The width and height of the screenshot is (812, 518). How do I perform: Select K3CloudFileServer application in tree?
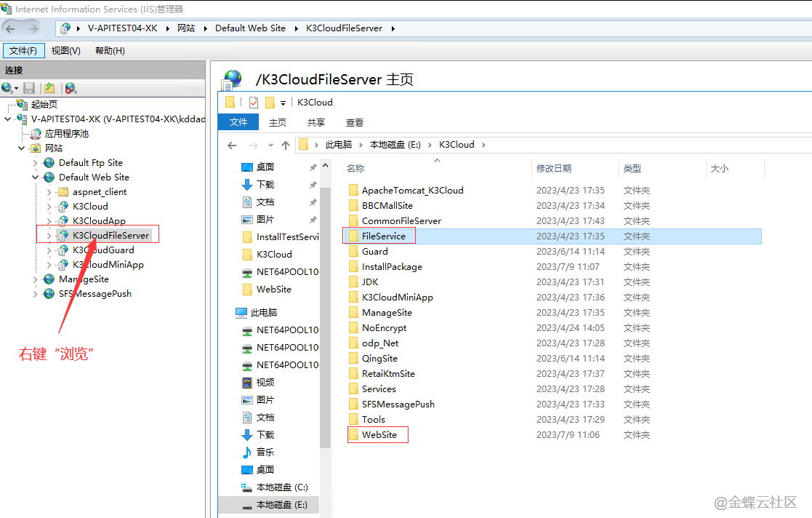click(110, 236)
